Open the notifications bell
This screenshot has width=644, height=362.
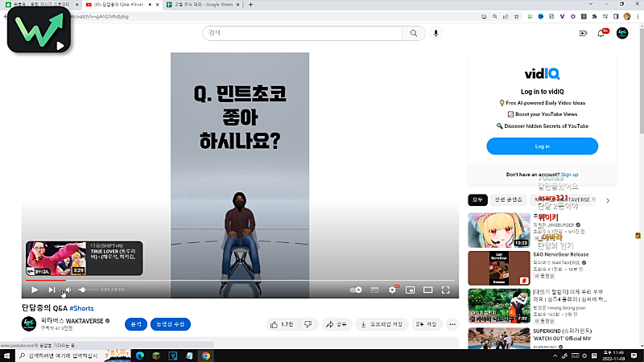point(601,33)
